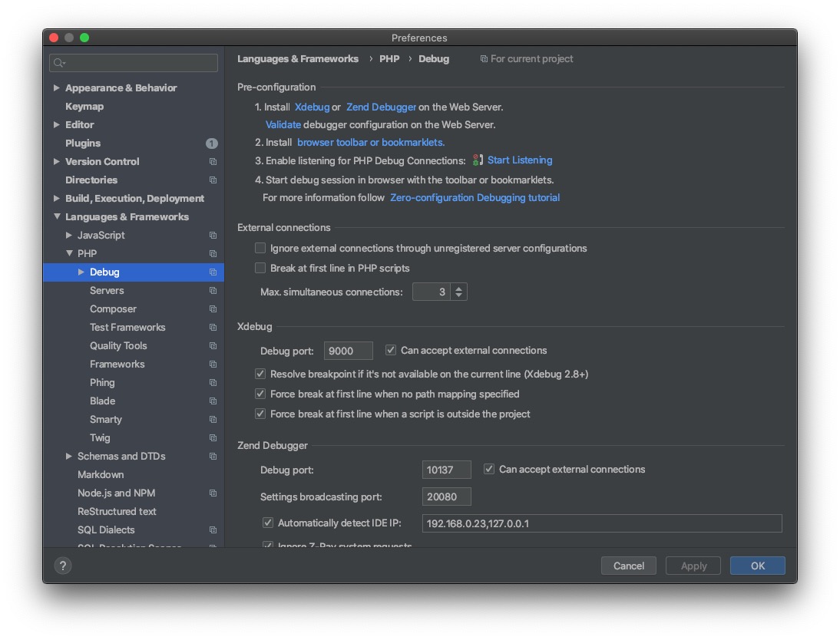840x640 pixels.
Task: Click the project-level icon in the PHP row
Action: click(x=213, y=254)
